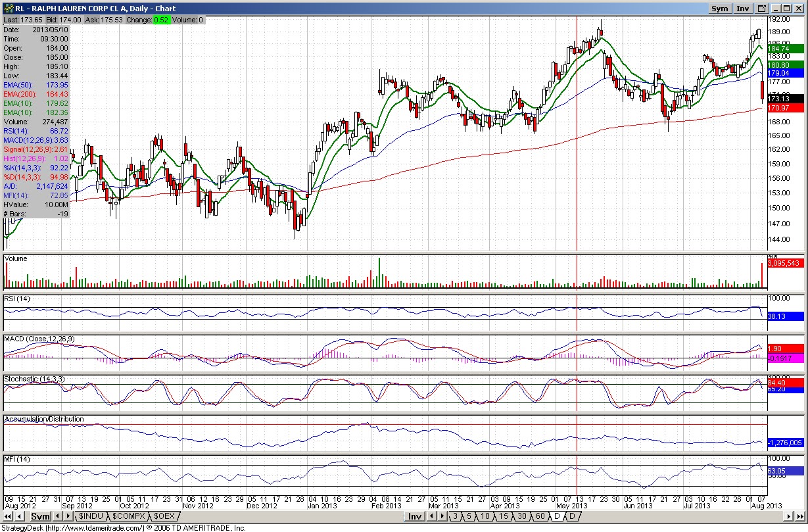Click the Feb 2013 date axis label
Screen dimensions: 808x532
coord(386,506)
